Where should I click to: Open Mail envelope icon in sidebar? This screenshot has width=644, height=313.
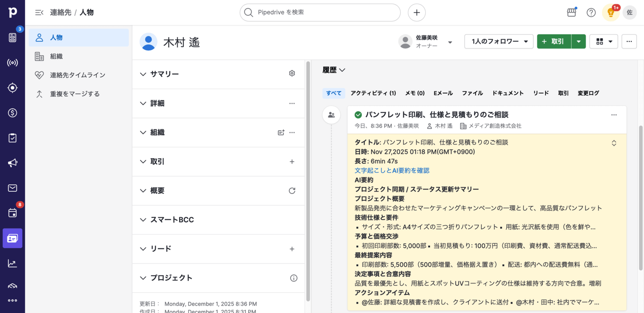pyautogui.click(x=12, y=188)
